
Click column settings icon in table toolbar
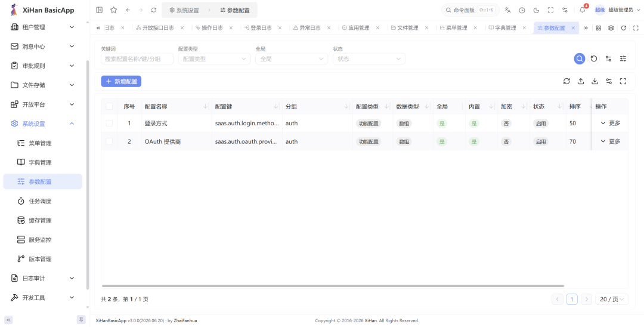(609, 81)
